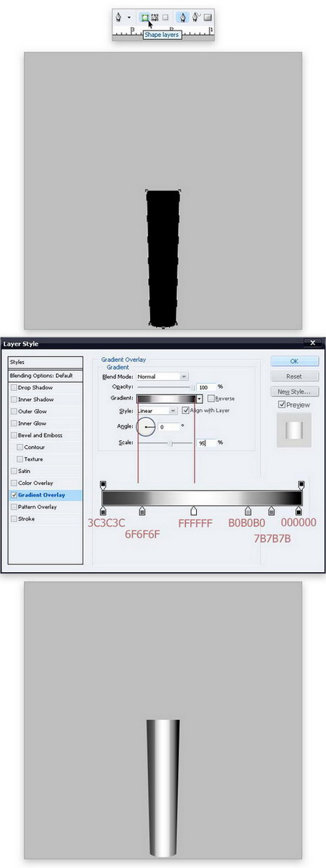Choose the Freeform Pen tool icon

[x=196, y=17]
